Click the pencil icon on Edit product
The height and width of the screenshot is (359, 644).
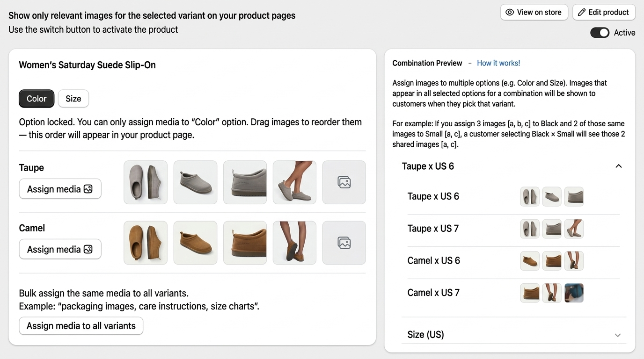point(582,13)
